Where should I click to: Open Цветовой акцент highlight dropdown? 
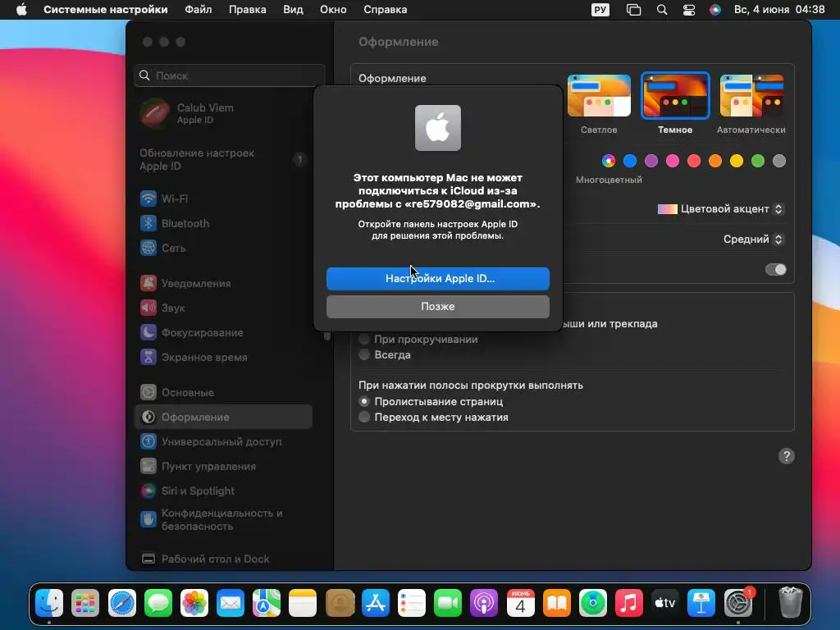(721, 209)
